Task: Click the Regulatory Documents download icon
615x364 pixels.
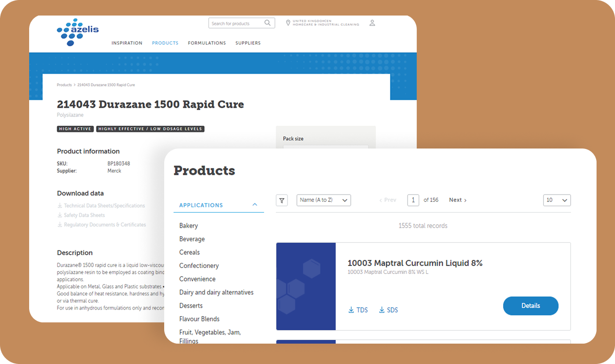Action: (60, 225)
